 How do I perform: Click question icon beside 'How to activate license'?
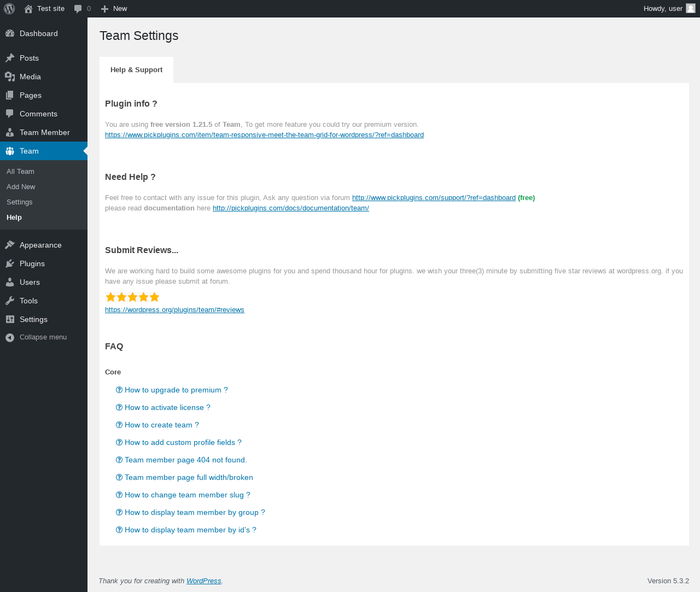[x=119, y=407]
